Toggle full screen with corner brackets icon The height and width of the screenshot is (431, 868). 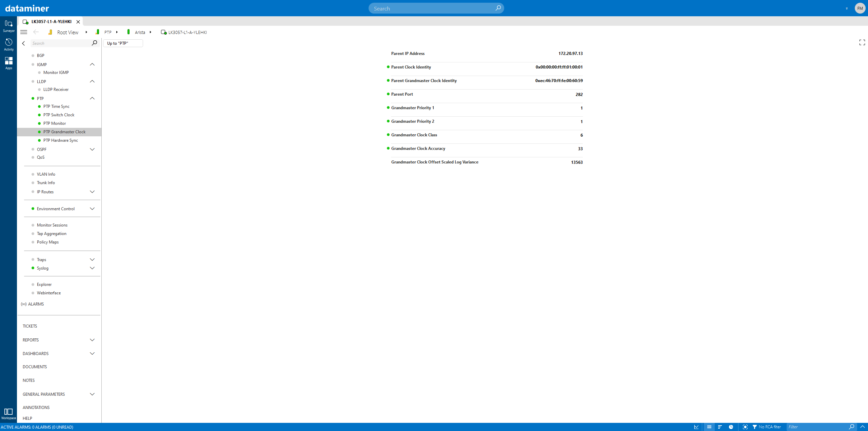pyautogui.click(x=862, y=42)
